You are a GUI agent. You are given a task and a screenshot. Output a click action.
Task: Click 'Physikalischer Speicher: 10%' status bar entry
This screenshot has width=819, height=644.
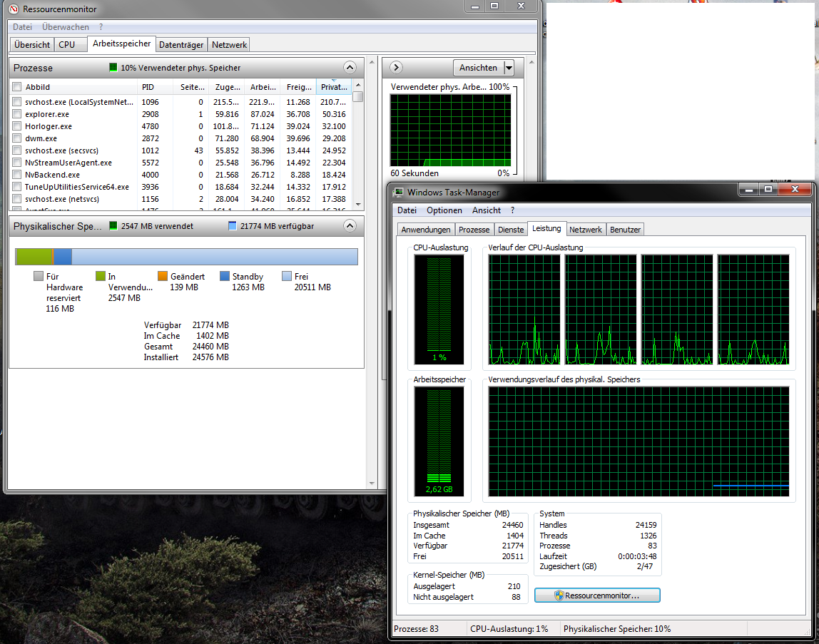[x=617, y=629]
